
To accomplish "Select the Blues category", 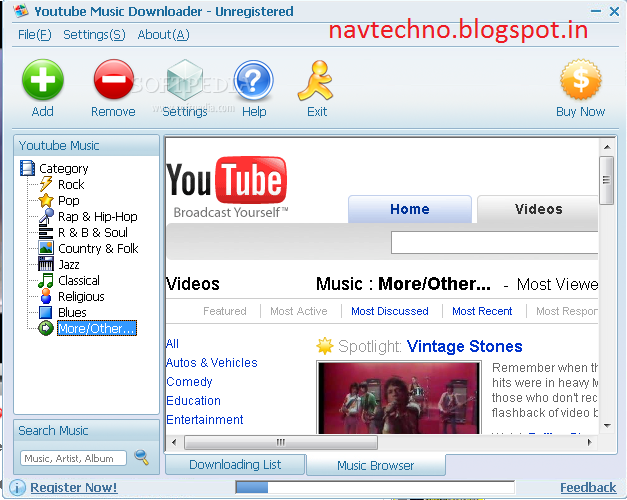I will tap(72, 312).
